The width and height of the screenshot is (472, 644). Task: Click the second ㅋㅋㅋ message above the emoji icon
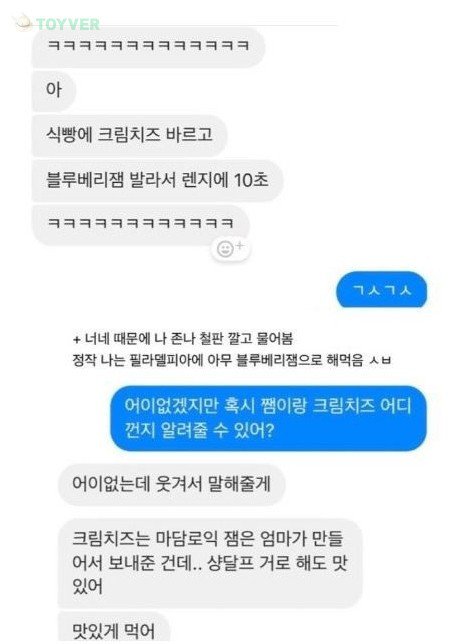pyautogui.click(x=141, y=224)
